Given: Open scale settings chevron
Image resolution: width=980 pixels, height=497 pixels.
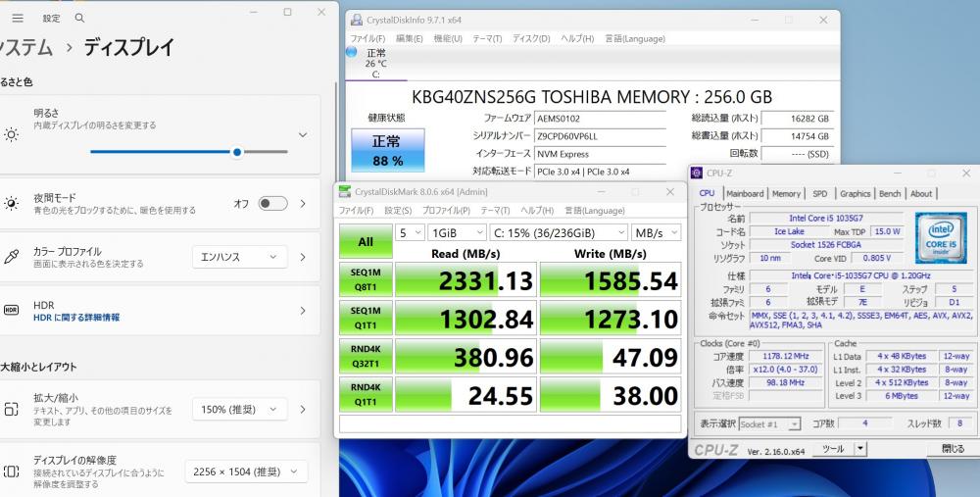Looking at the screenshot, I should click(x=303, y=410).
